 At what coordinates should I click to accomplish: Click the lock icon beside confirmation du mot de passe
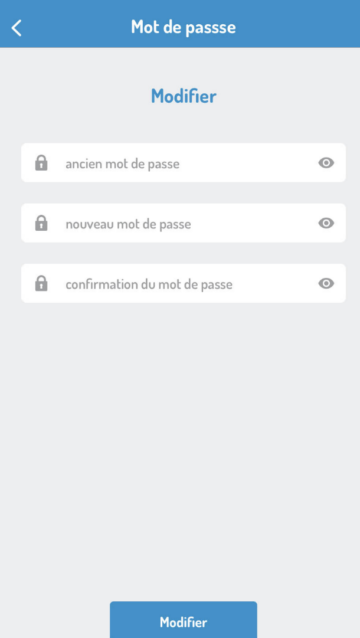41,283
